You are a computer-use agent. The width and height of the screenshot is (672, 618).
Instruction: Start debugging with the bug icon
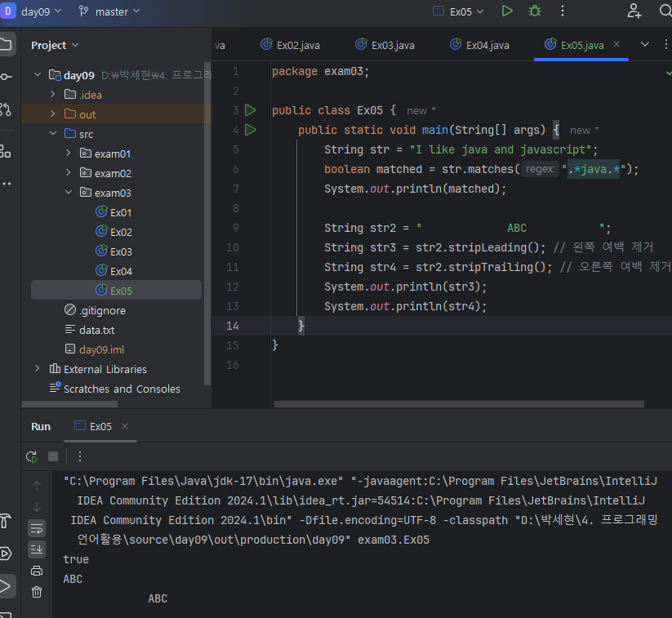[535, 11]
